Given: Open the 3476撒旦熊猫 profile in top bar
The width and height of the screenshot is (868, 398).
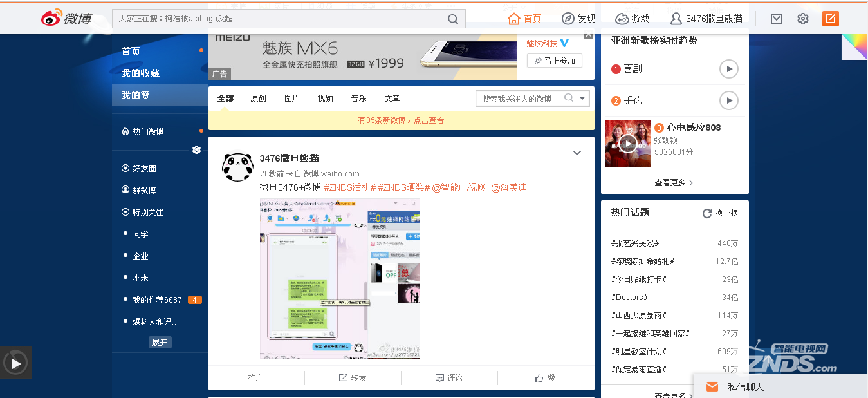Looking at the screenshot, I should [x=706, y=19].
